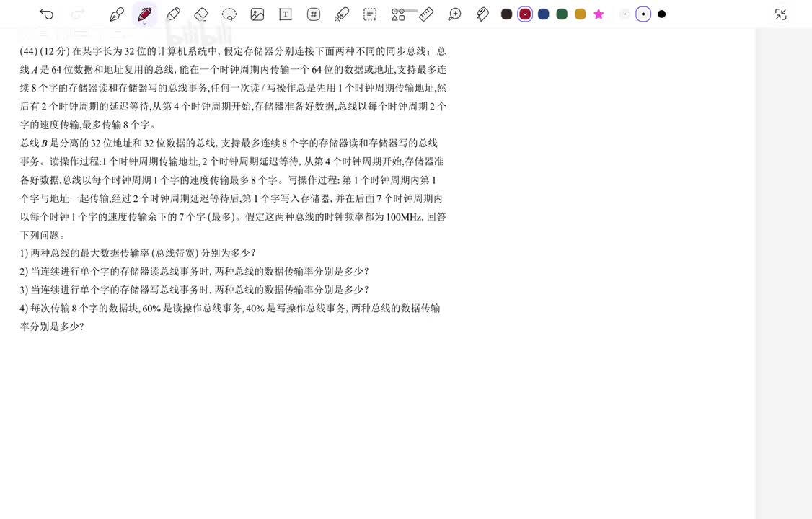Select the laser pointer tool
812x519 pixels.
(x=341, y=14)
